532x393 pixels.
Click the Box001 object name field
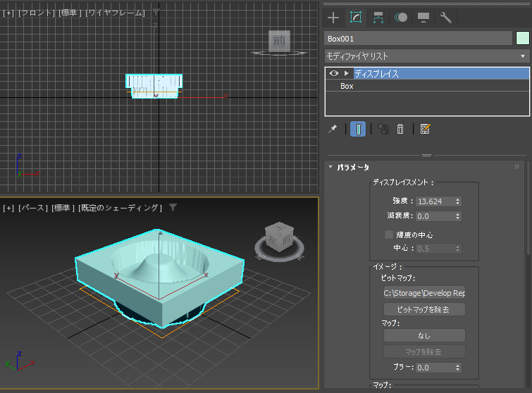(418, 39)
